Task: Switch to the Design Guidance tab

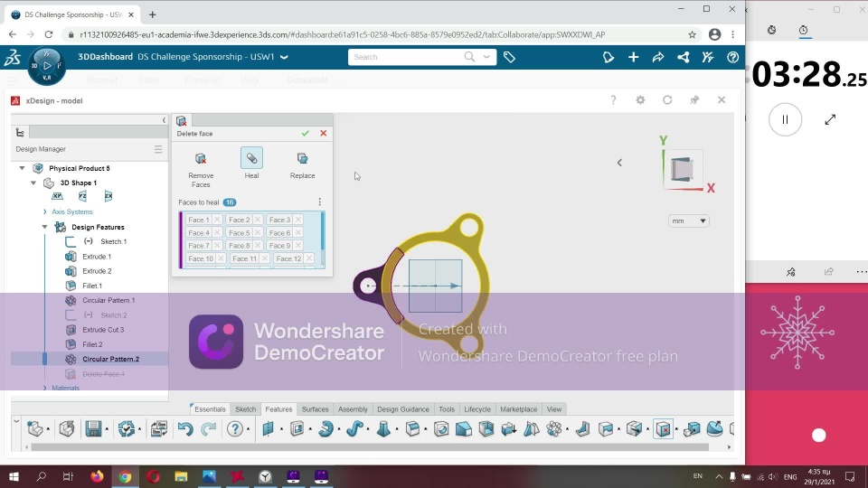Action: (403, 409)
